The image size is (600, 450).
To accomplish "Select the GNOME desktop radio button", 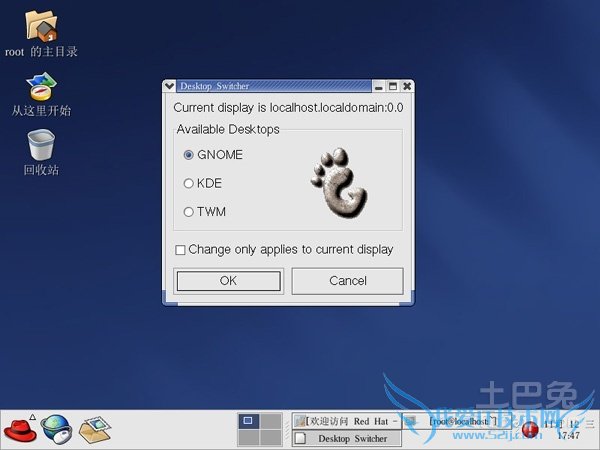I will click(x=188, y=155).
